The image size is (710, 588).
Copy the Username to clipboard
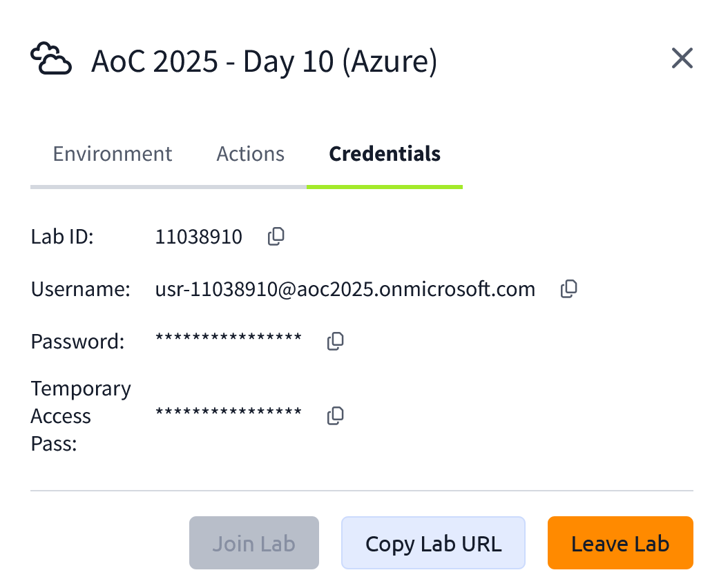[568, 288]
